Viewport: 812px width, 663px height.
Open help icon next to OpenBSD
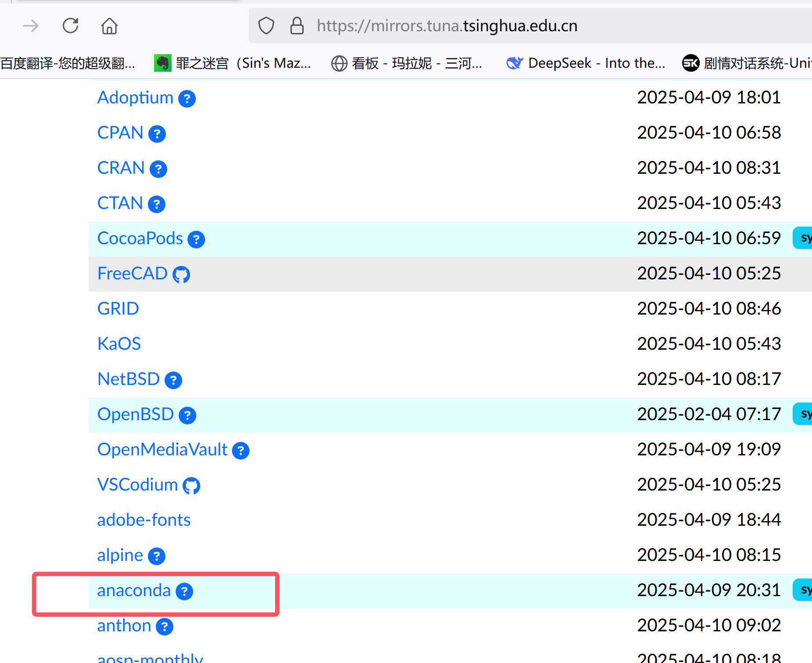[x=187, y=415]
